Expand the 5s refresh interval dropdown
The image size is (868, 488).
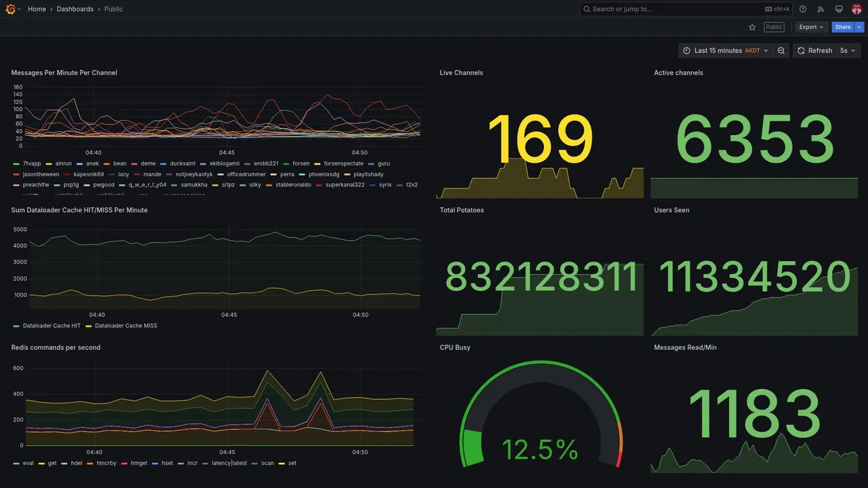(848, 51)
